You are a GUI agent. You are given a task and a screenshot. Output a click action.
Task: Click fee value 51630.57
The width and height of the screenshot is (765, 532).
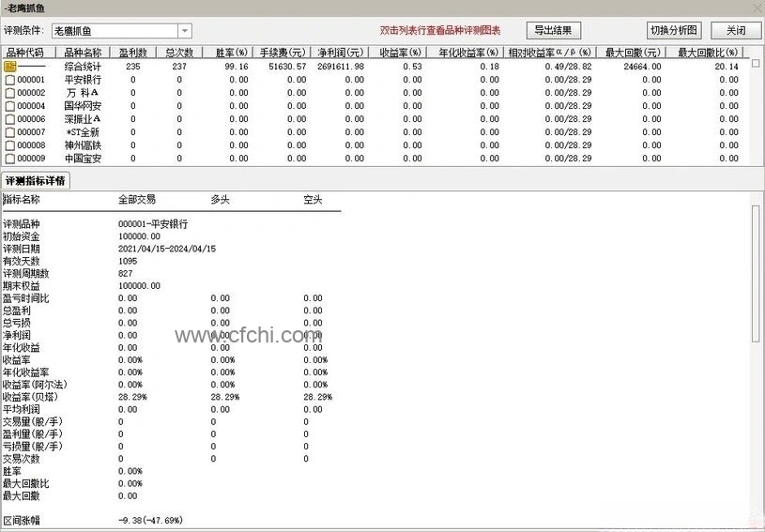pos(287,67)
